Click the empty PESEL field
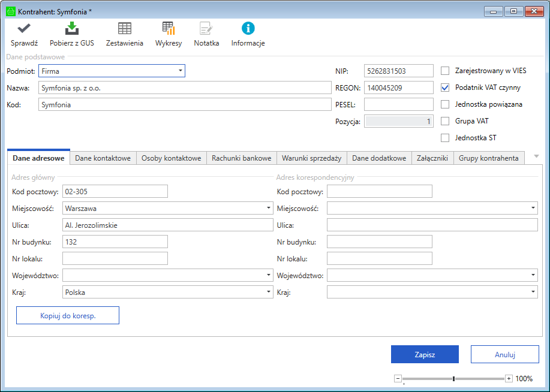The width and height of the screenshot is (550, 392). pos(399,104)
